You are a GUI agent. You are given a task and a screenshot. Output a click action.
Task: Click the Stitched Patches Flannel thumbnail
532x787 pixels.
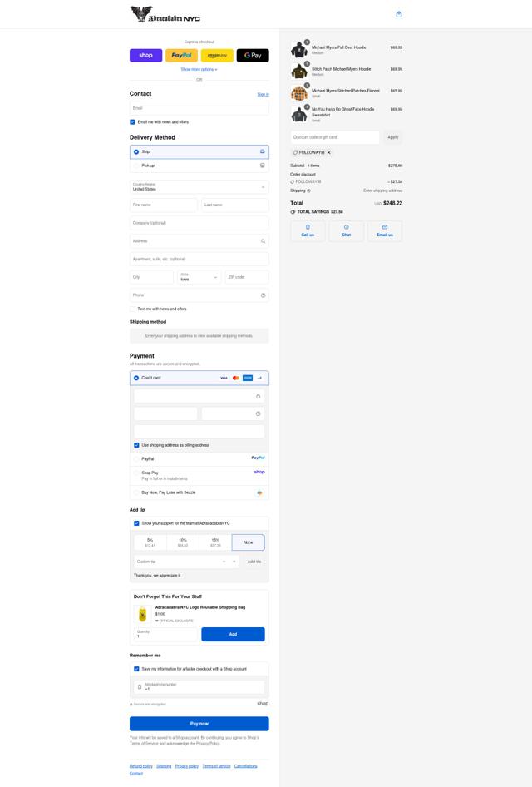point(299,93)
